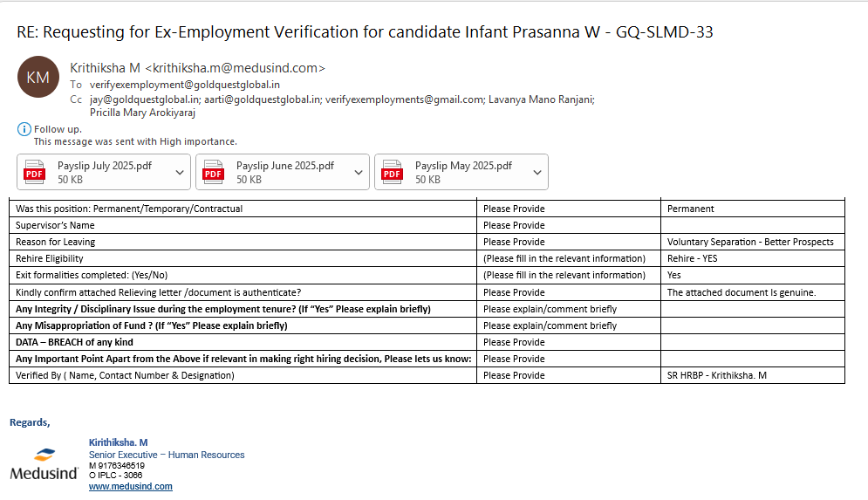This screenshot has height=500, width=868.
Task: Select Cc recipient Lavanya Mano Ranjani
Action: pos(542,99)
